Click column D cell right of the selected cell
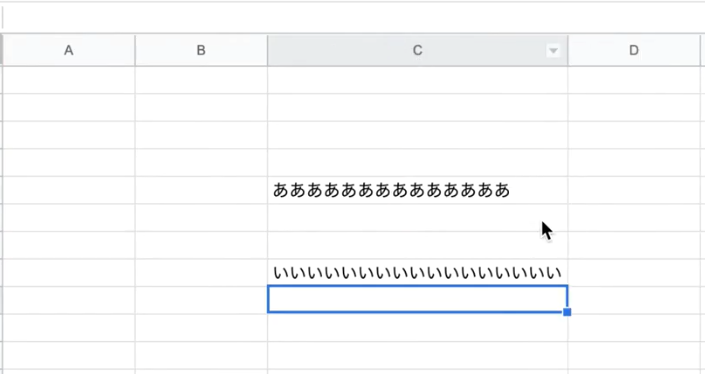The height and width of the screenshot is (374, 705). (636, 300)
